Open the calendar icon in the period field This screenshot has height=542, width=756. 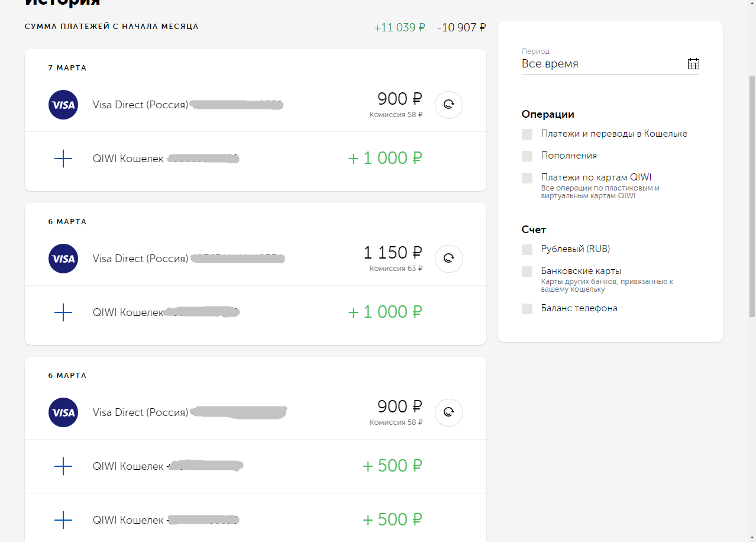tap(693, 64)
